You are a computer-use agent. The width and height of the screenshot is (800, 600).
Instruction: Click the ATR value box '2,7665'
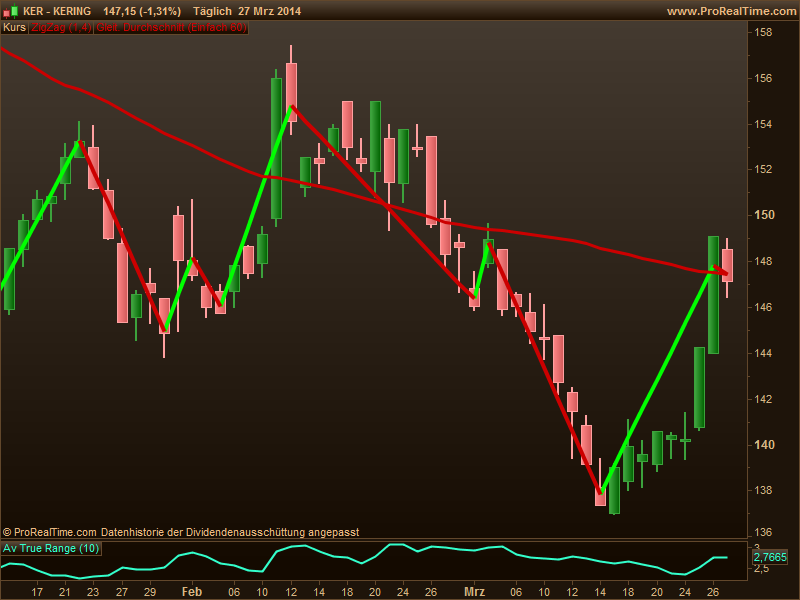(x=770, y=557)
